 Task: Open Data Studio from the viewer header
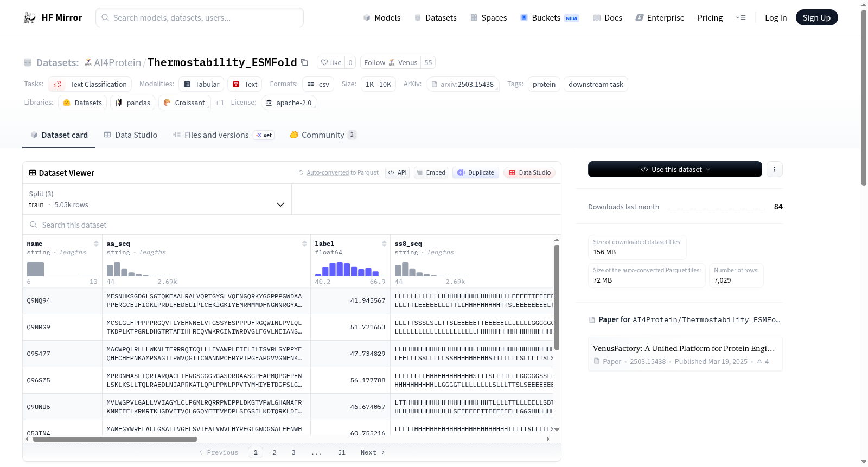[x=529, y=173]
